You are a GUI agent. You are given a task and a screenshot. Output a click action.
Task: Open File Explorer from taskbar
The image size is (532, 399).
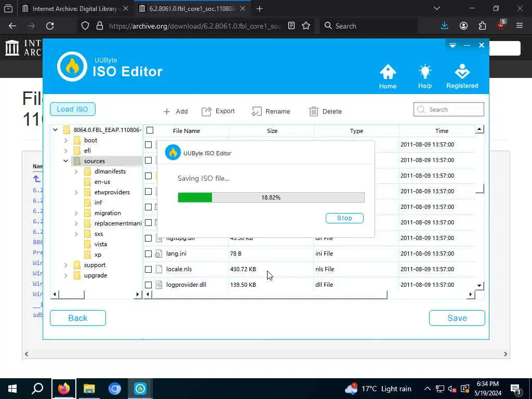[x=89, y=389]
